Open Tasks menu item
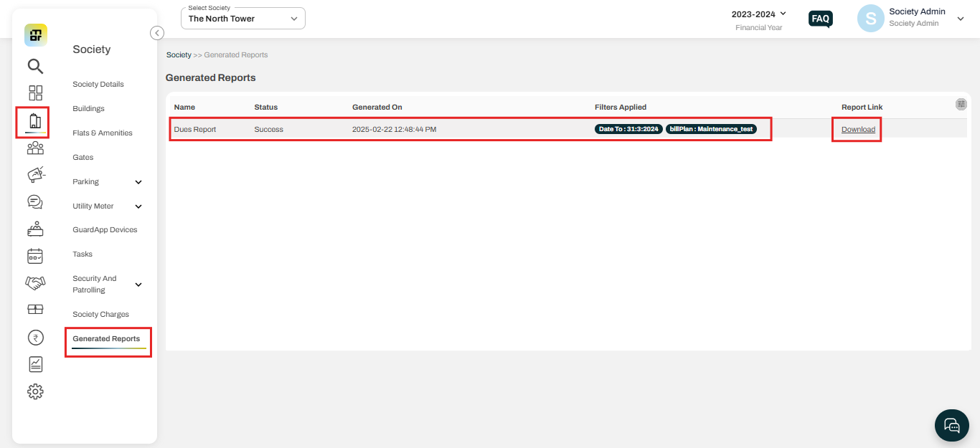Image resolution: width=980 pixels, height=448 pixels. (83, 254)
